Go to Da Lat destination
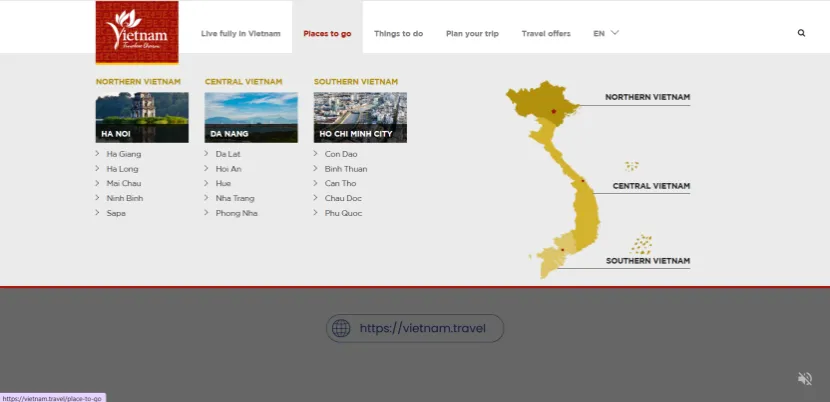The width and height of the screenshot is (830, 402). [228, 154]
